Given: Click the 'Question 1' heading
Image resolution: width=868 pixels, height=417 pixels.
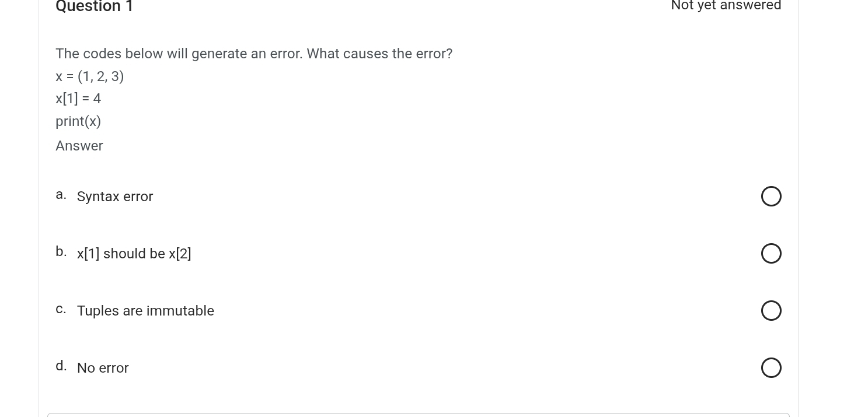Looking at the screenshot, I should pyautogui.click(x=95, y=6).
